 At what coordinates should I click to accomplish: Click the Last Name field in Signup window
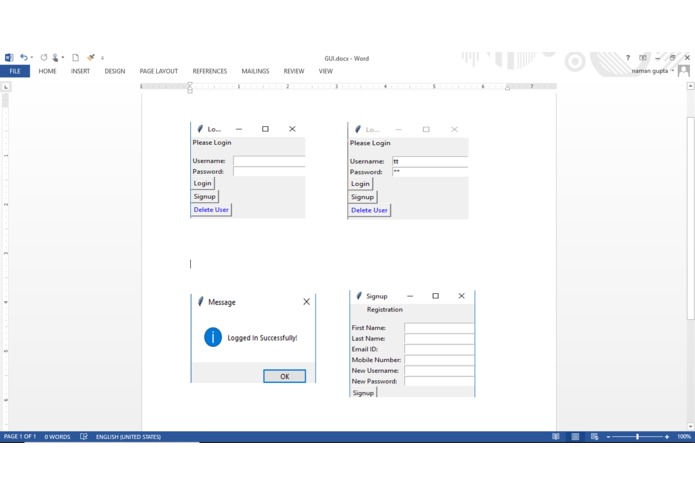[x=439, y=338]
